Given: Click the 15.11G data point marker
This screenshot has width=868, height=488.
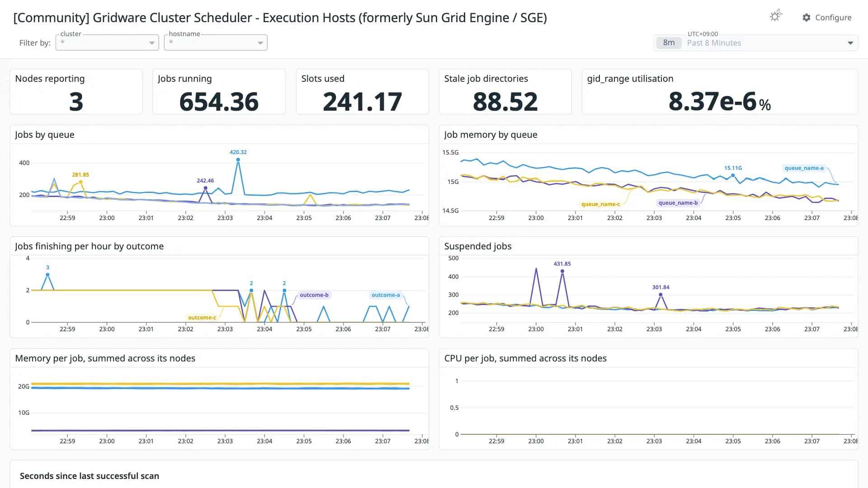Looking at the screenshot, I should pos(733,175).
